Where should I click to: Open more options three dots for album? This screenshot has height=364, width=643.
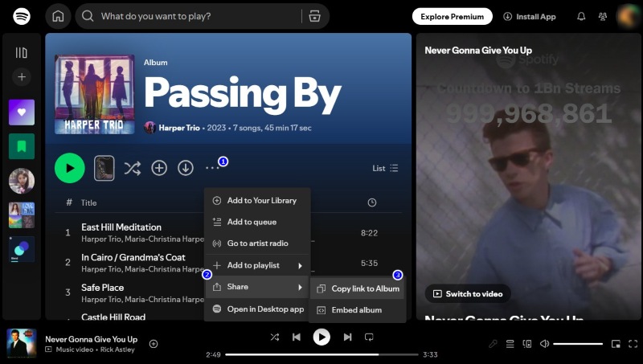tap(212, 168)
